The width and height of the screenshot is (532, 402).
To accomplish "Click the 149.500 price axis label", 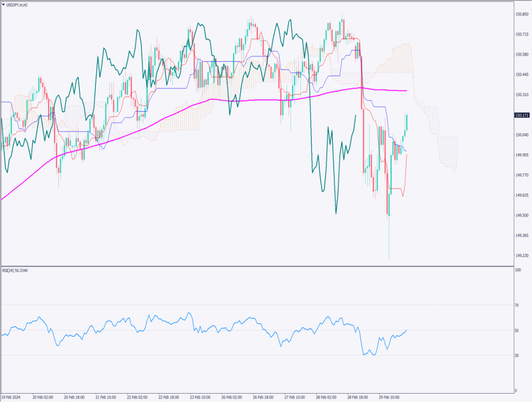I will pos(521,215).
